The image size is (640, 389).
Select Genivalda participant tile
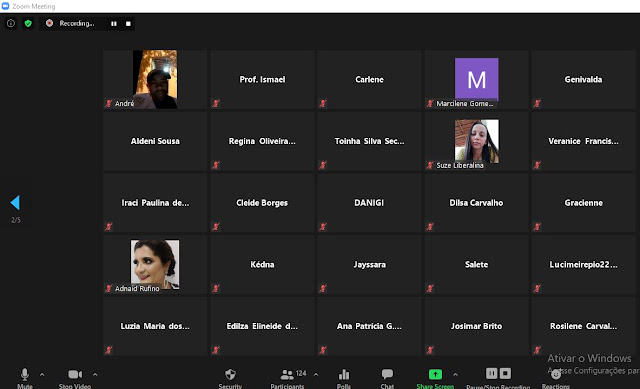tap(583, 79)
